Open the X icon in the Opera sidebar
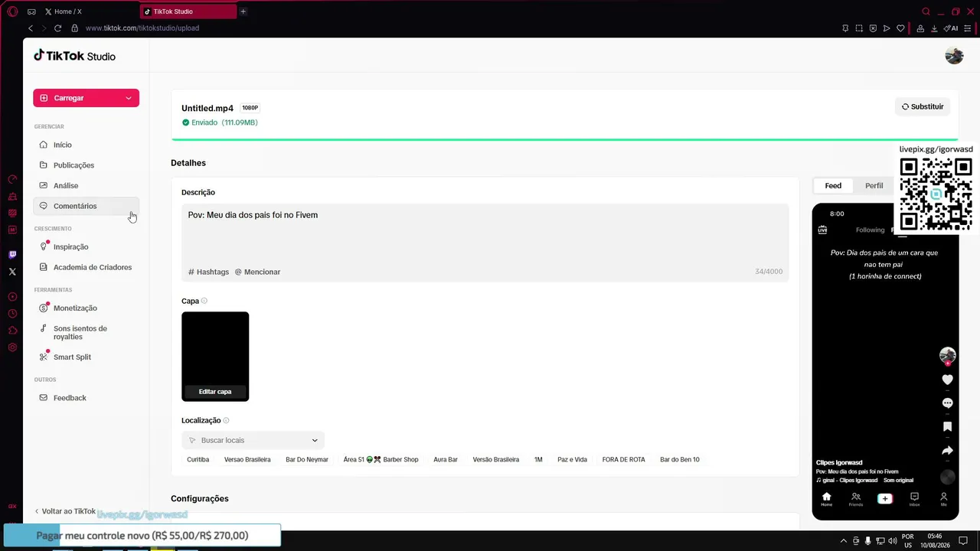 point(12,272)
